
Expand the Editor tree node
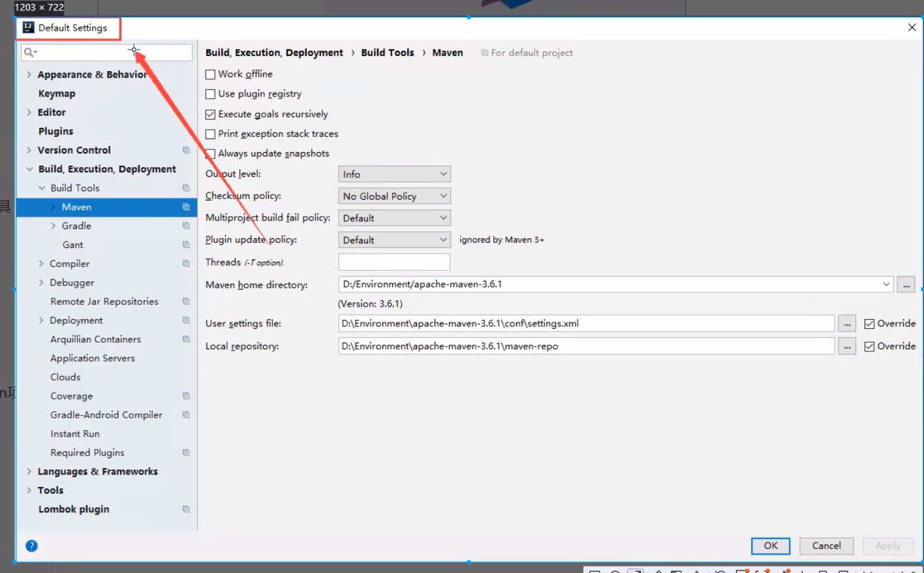29,112
